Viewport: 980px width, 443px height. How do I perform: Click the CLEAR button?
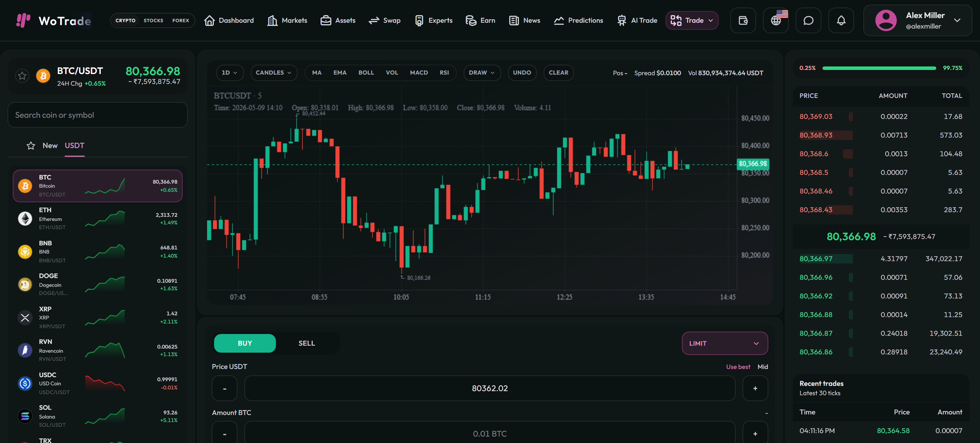(x=559, y=73)
